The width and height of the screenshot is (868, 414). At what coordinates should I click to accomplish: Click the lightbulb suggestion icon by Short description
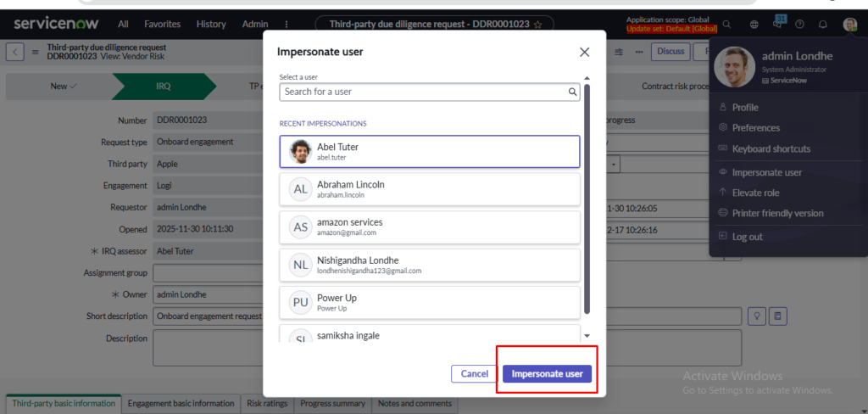coord(759,316)
